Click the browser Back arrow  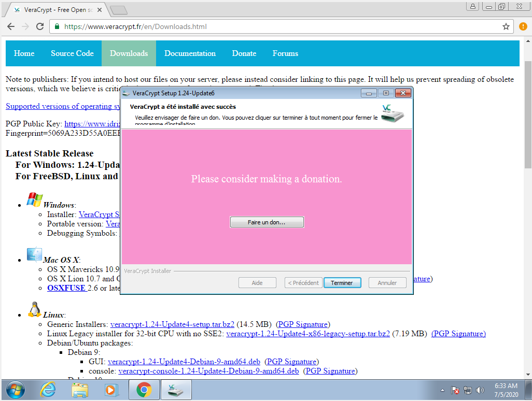tap(11, 26)
